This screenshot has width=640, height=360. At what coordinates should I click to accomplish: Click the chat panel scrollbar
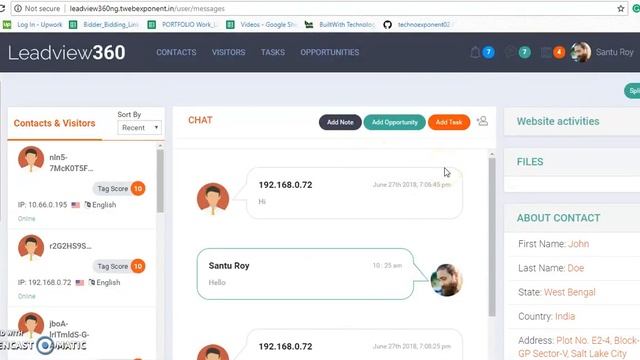coord(492,237)
